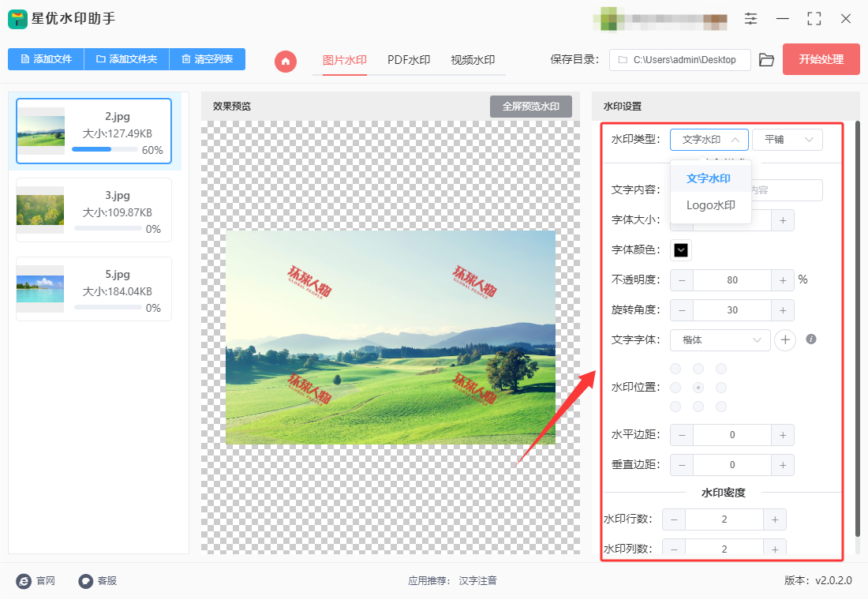The width and height of the screenshot is (868, 600).
Task: Select the top-left watermark position radio
Action: coord(675,369)
